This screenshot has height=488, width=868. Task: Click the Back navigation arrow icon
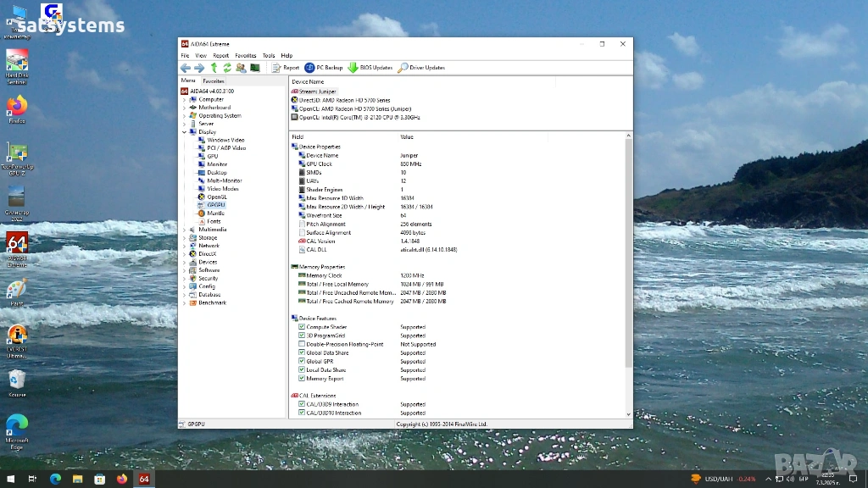click(186, 68)
